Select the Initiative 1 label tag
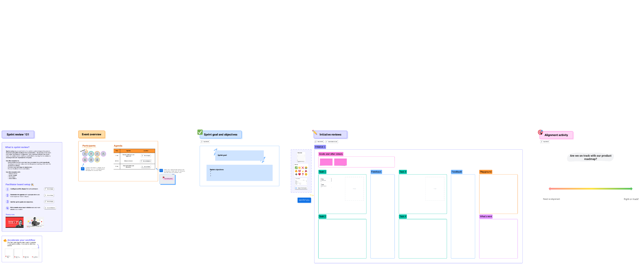 coord(320,147)
